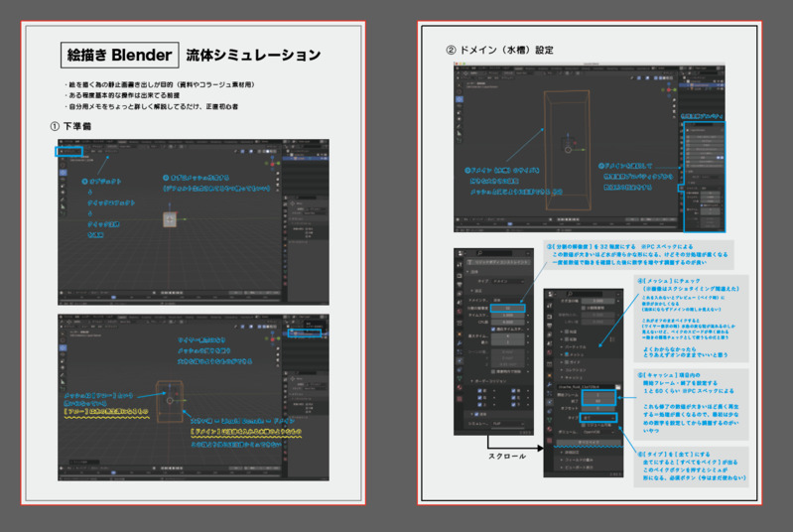Click folder icon beside cache path field
This screenshot has height=532, width=793.
tap(618, 387)
